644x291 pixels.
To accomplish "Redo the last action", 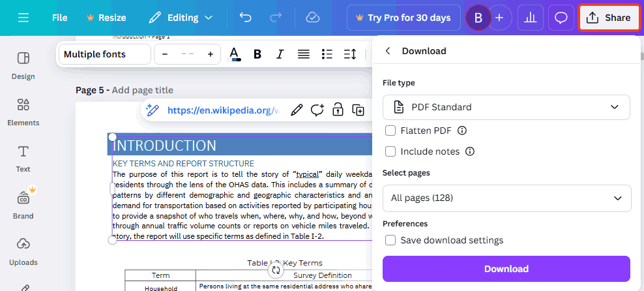I will [x=276, y=18].
